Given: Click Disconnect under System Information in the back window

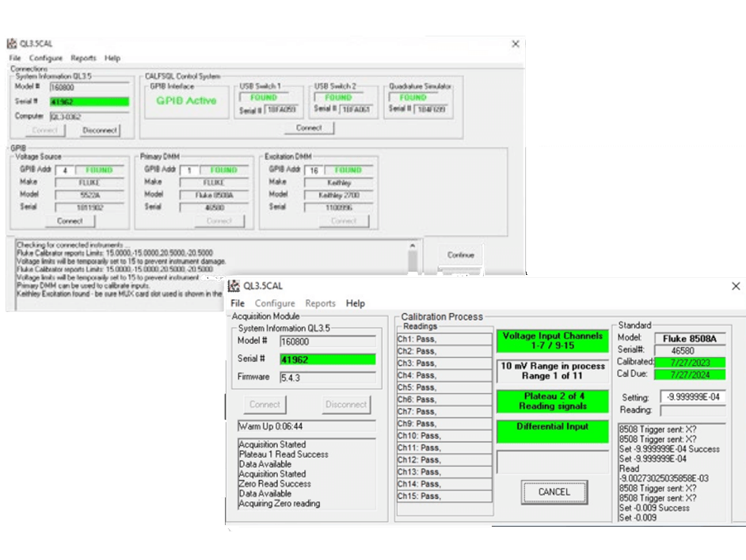Looking at the screenshot, I should point(100,130).
